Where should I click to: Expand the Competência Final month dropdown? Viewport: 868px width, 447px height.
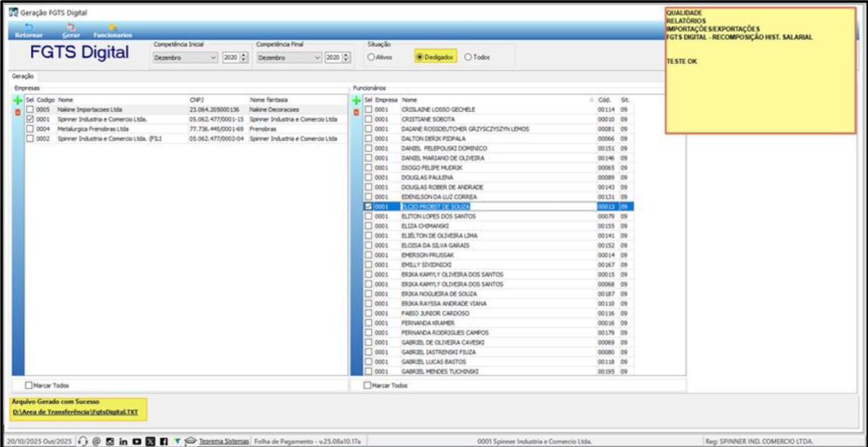tap(317, 58)
